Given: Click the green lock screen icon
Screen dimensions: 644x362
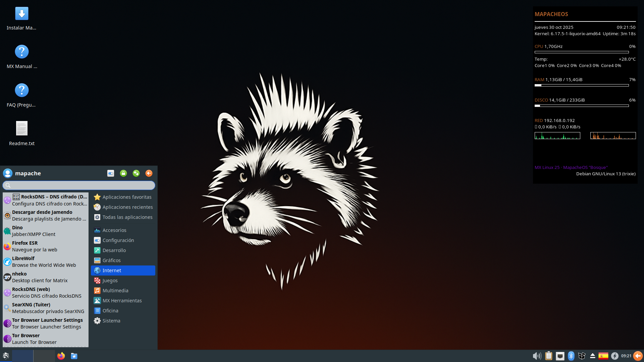Looking at the screenshot, I should pyautogui.click(x=123, y=173).
